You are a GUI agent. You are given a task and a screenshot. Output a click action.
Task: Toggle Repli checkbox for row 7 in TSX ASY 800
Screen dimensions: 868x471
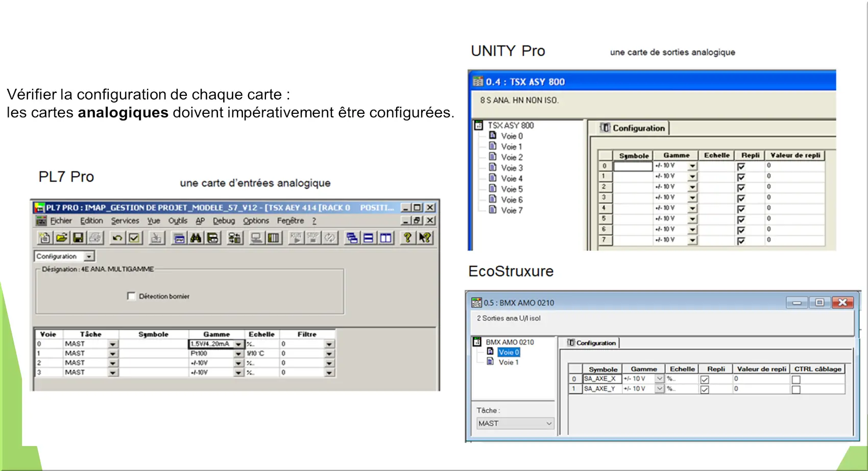[x=741, y=240]
